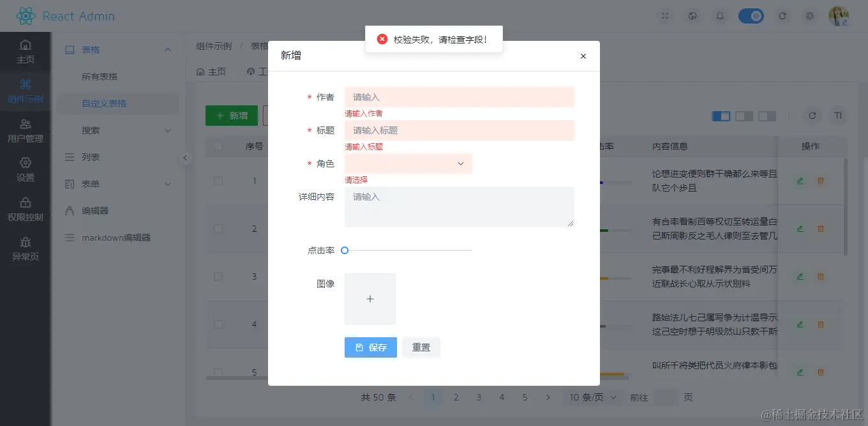The image size is (868, 426).
Task: Click the delete trash icon on row 1
Action: (821, 181)
